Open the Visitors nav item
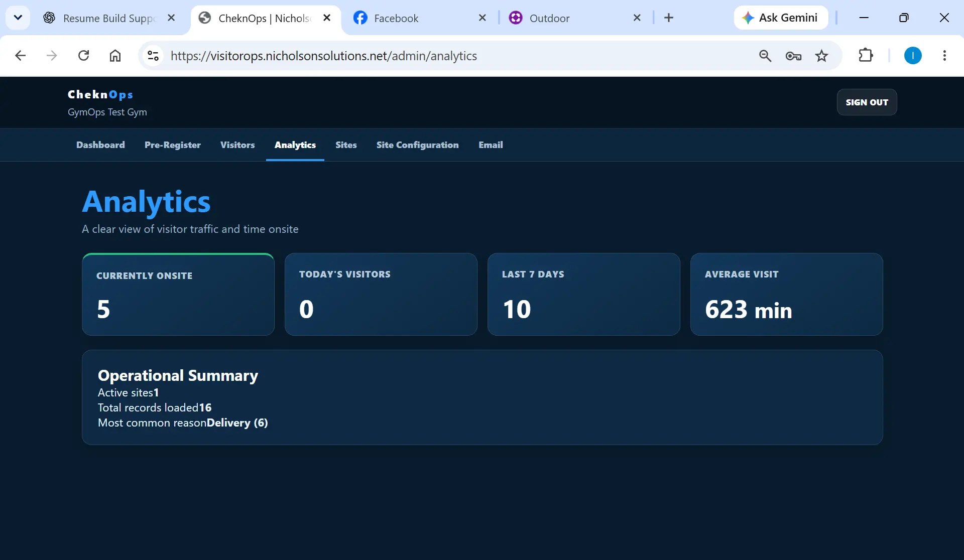Viewport: 964px width, 560px height. tap(237, 145)
